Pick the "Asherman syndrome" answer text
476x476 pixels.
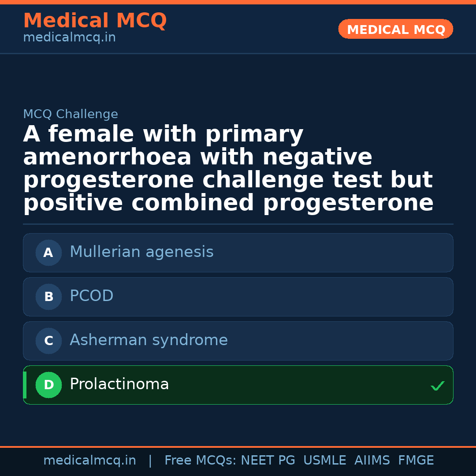click(149, 340)
